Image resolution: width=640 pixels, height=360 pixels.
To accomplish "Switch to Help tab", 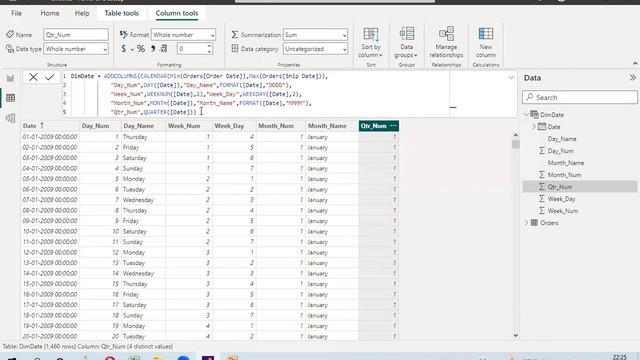I will (82, 13).
